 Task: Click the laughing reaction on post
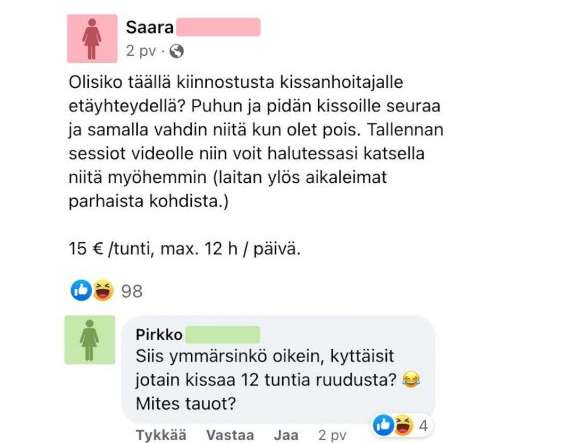(x=103, y=290)
